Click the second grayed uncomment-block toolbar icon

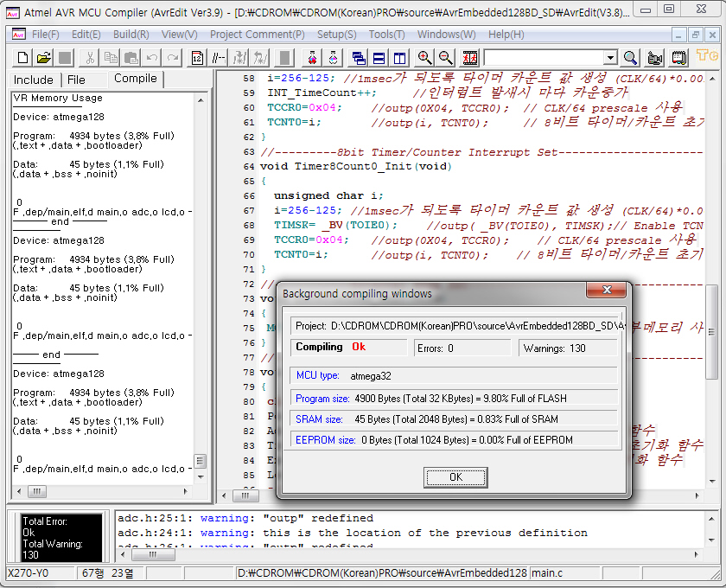click(260, 58)
